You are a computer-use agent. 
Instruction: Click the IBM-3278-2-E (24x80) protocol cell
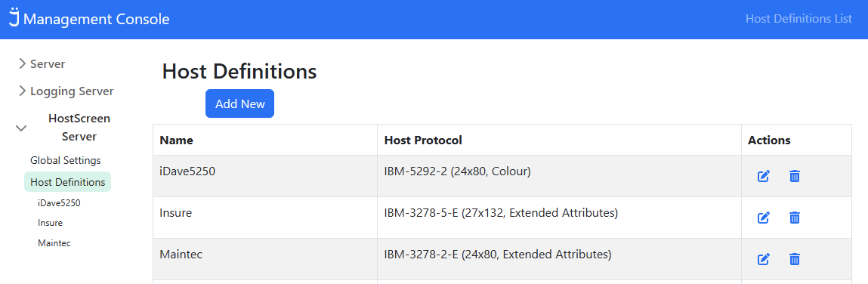pos(559,259)
